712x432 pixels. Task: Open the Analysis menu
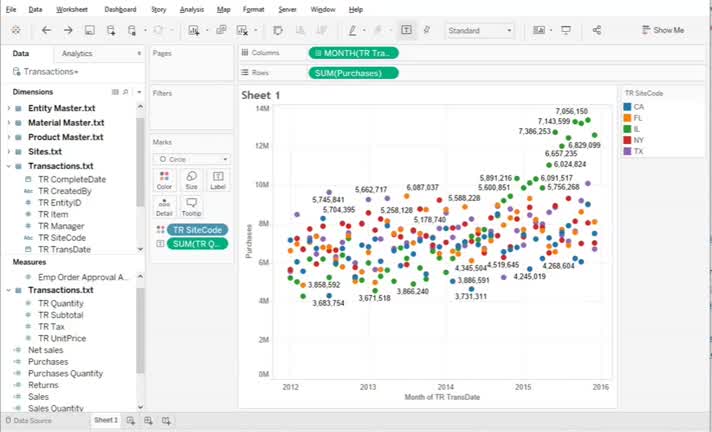click(x=192, y=9)
